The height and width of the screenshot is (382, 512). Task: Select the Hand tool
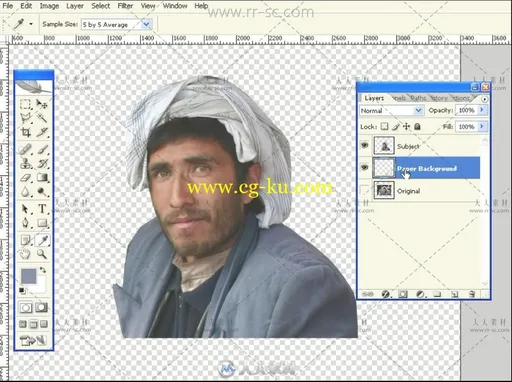26,254
